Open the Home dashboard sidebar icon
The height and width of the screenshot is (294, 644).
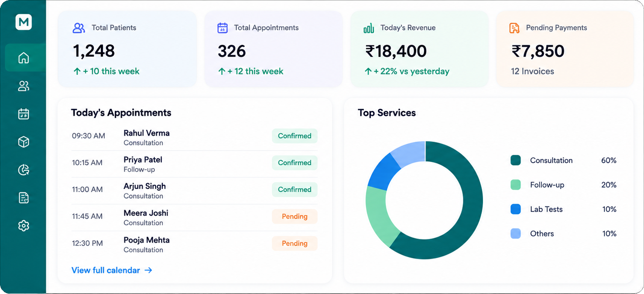24,58
